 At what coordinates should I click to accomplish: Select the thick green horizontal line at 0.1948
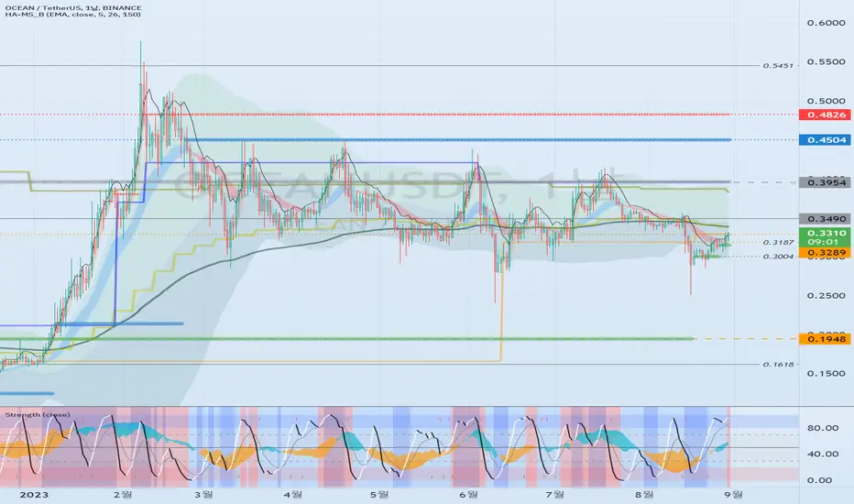point(346,339)
